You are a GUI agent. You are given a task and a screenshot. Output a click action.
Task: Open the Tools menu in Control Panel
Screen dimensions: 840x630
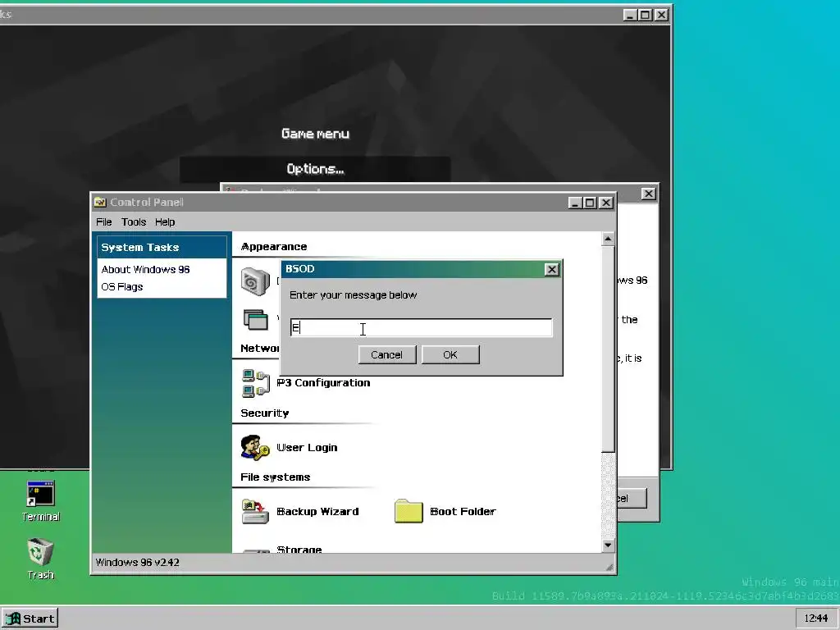point(134,221)
